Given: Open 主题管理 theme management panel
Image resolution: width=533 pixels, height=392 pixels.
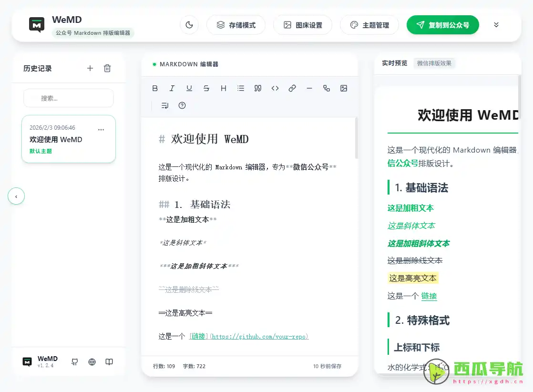Looking at the screenshot, I should click(369, 24).
